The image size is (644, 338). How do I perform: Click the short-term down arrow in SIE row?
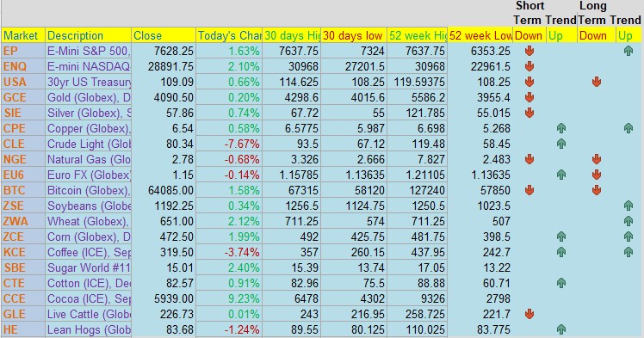pyautogui.click(x=529, y=113)
